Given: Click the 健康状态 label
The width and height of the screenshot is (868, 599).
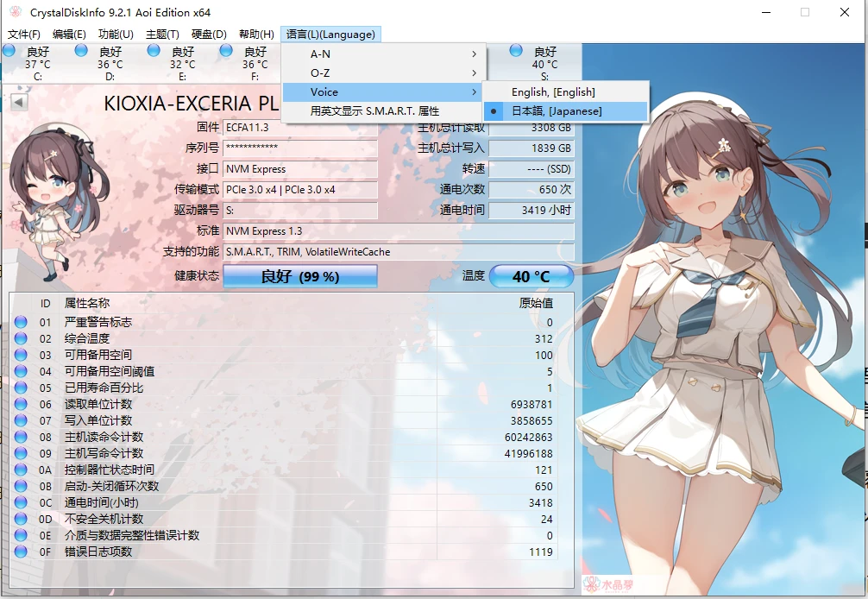Looking at the screenshot, I should coord(197,275).
